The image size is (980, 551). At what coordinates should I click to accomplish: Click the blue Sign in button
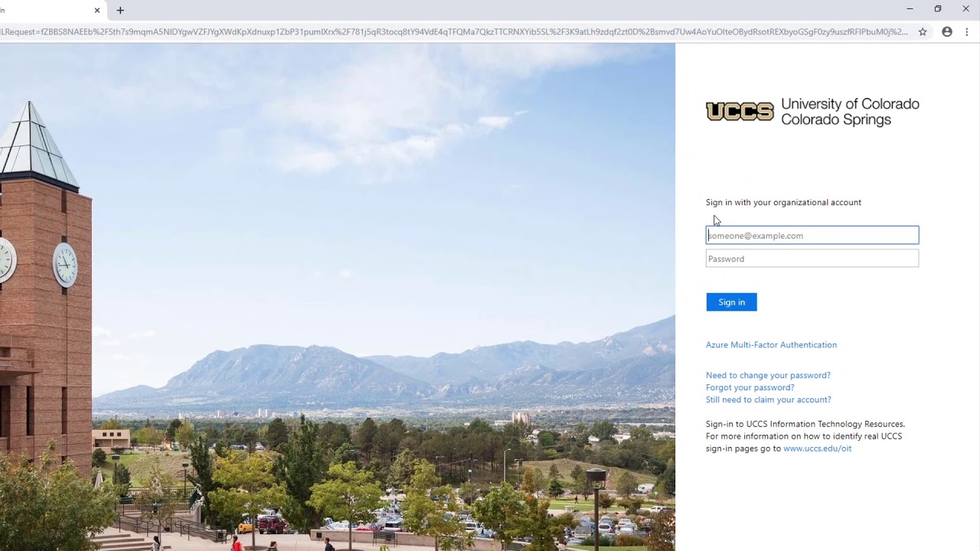click(731, 302)
